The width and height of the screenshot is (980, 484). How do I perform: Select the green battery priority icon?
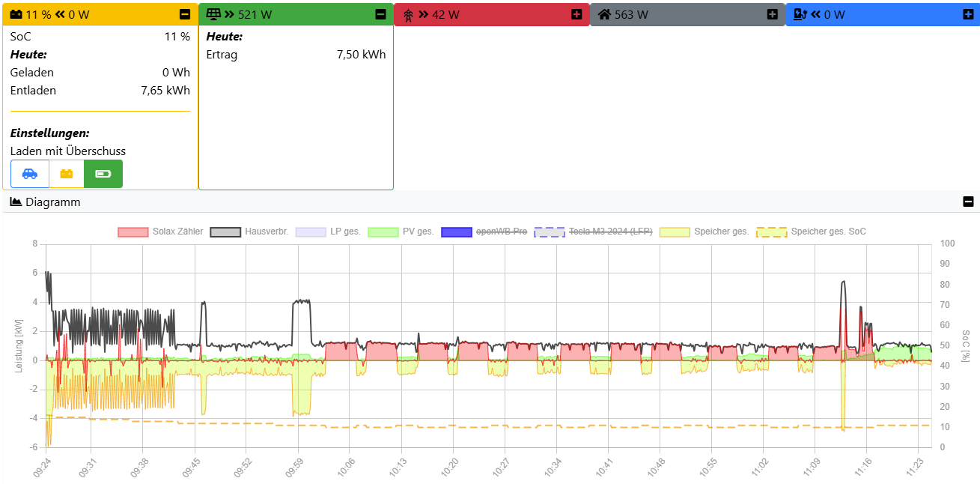[103, 173]
